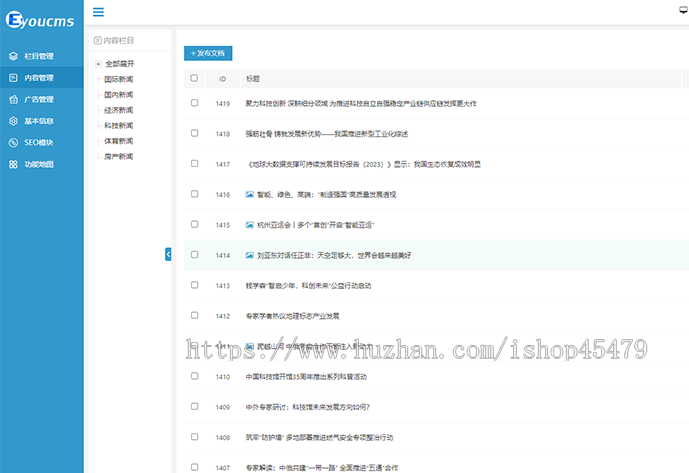Open 内容管理 in the sidebar
Screen dimensions: 689x473
pyautogui.click(x=42, y=78)
